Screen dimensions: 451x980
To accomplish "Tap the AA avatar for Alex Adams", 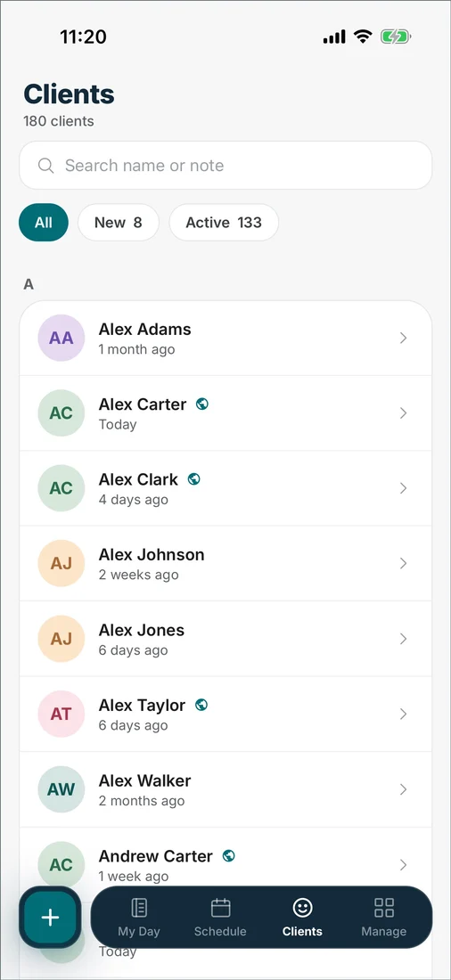I will click(x=61, y=339).
